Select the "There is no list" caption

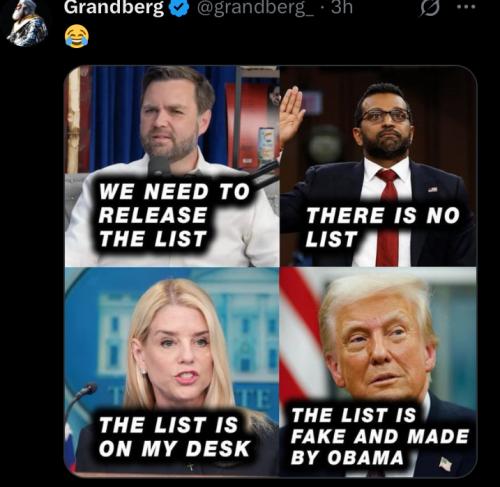(x=383, y=227)
